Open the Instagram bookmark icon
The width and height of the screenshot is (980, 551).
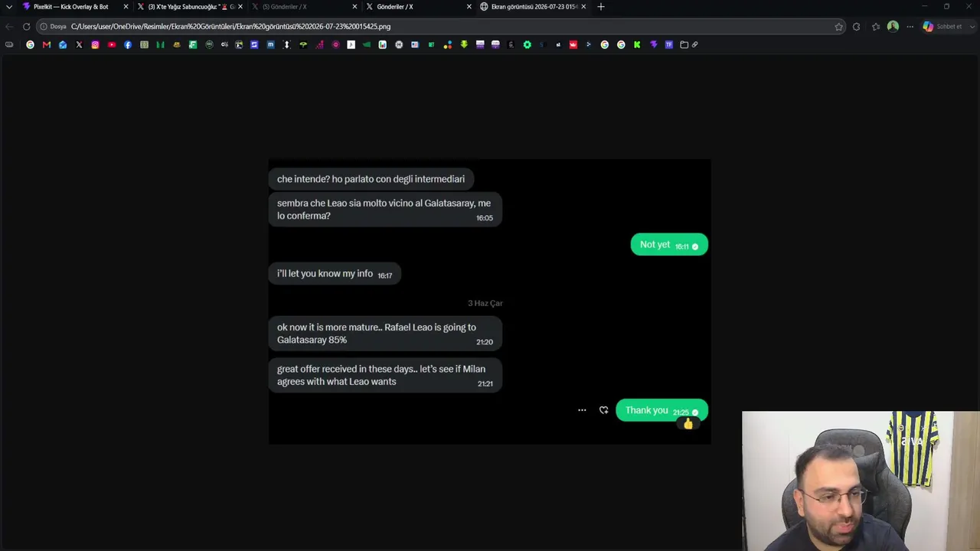coord(95,44)
